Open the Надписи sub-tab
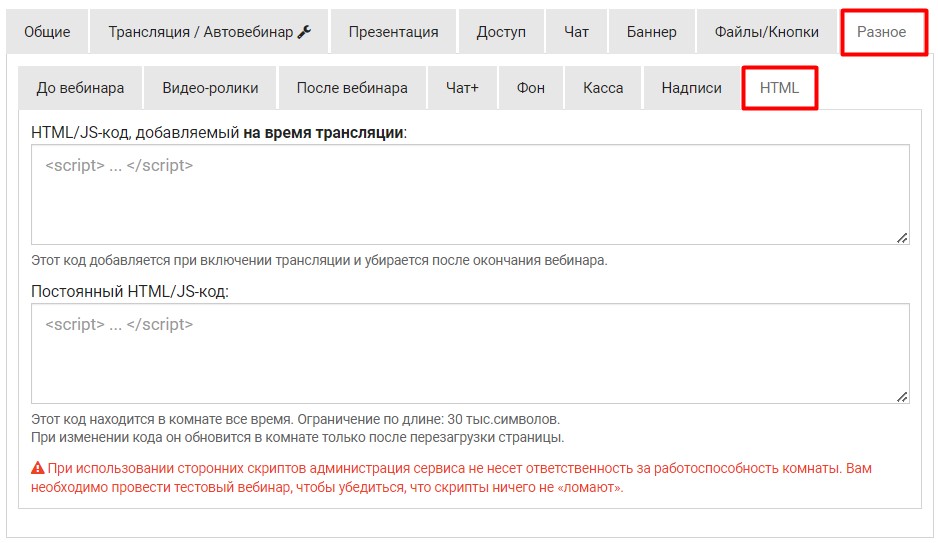The image size is (938, 543). (691, 88)
